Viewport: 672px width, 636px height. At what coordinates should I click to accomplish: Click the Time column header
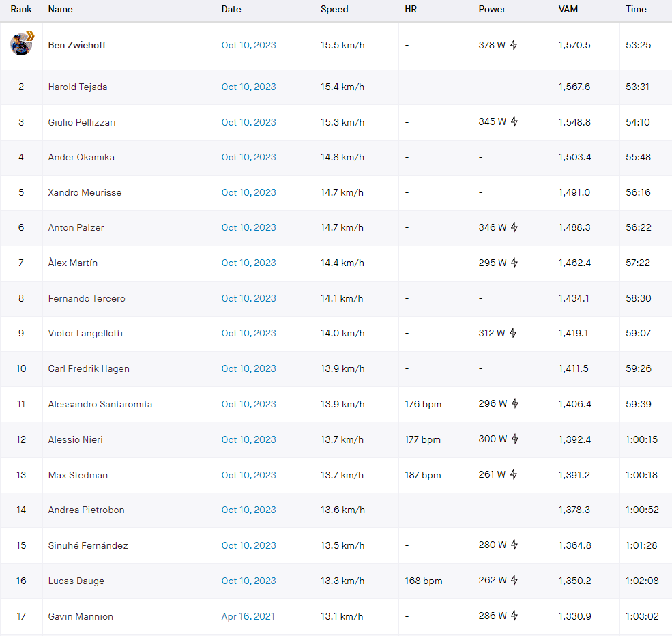pos(636,10)
